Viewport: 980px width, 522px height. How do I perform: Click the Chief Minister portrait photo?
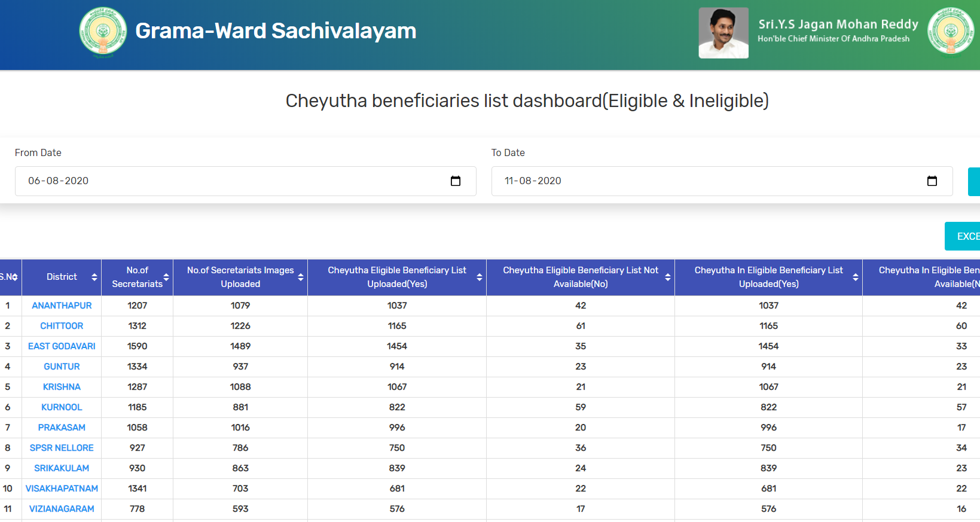point(723,33)
